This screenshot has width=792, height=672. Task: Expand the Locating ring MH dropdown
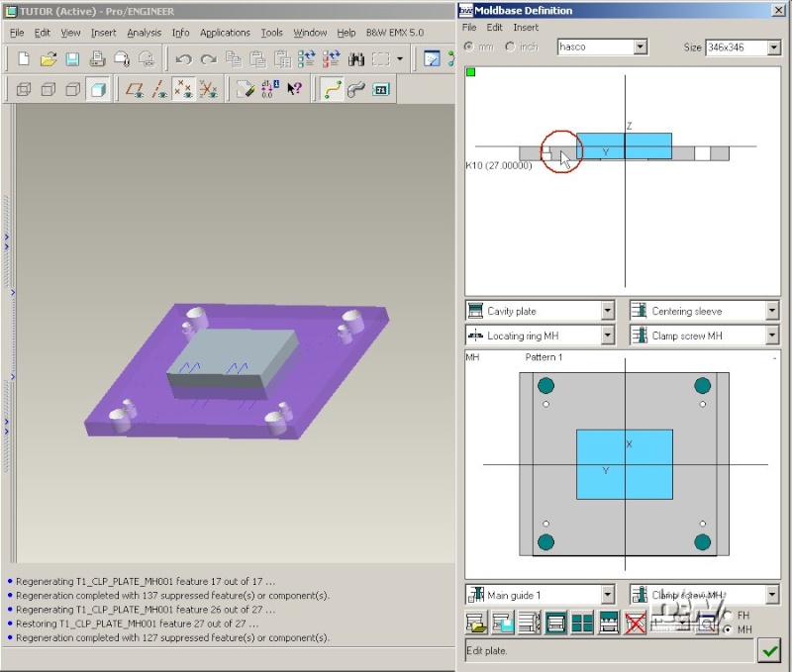pyautogui.click(x=608, y=335)
